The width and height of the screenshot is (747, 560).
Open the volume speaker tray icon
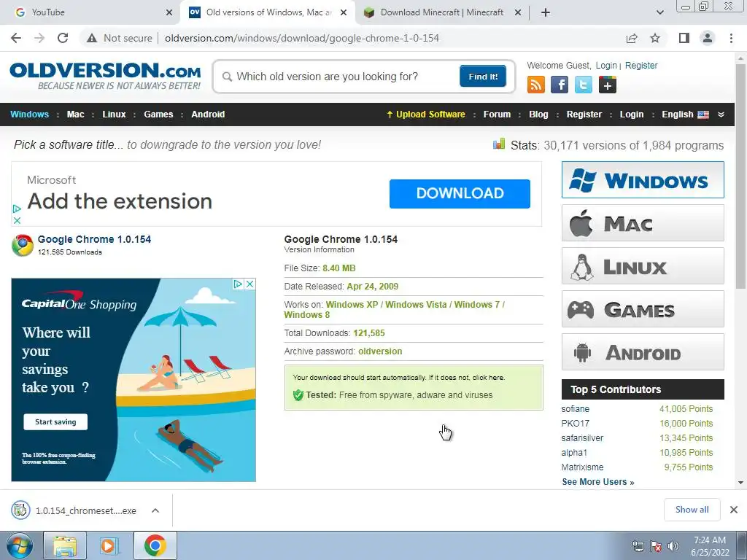click(x=673, y=546)
